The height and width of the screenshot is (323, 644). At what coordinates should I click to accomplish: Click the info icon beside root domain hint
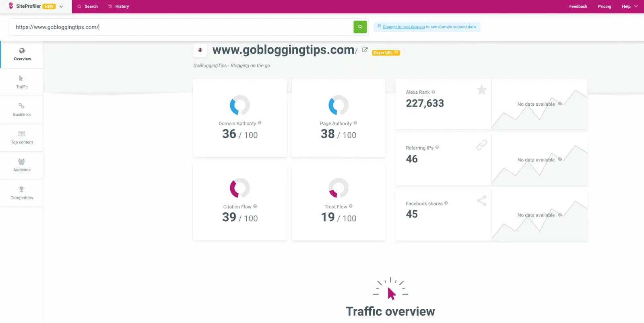[379, 26]
